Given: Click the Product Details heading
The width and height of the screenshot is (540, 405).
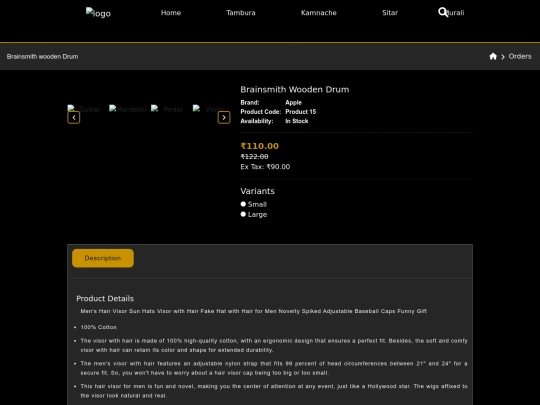Looking at the screenshot, I should (105, 299).
